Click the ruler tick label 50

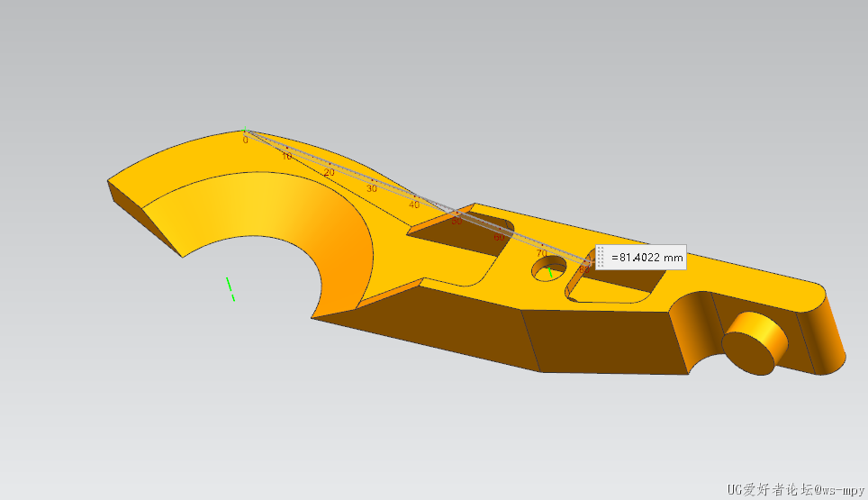tap(457, 221)
